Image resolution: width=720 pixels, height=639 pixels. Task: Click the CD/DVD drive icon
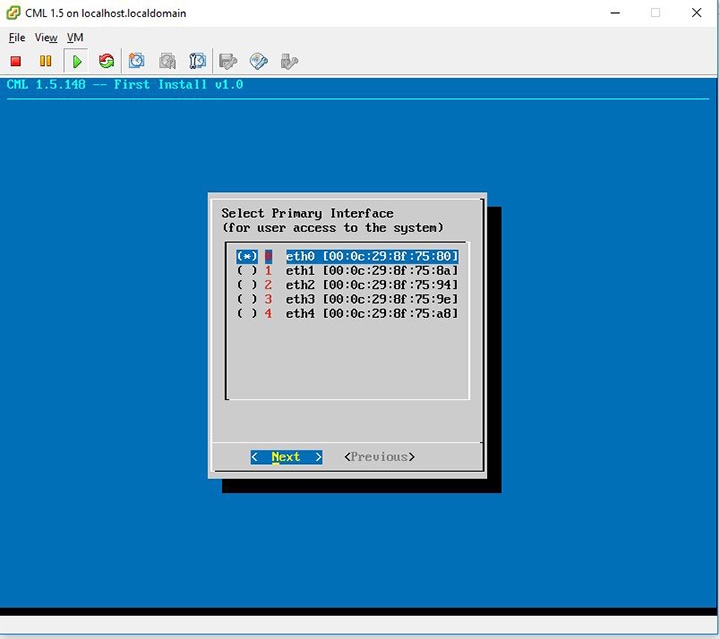(259, 61)
